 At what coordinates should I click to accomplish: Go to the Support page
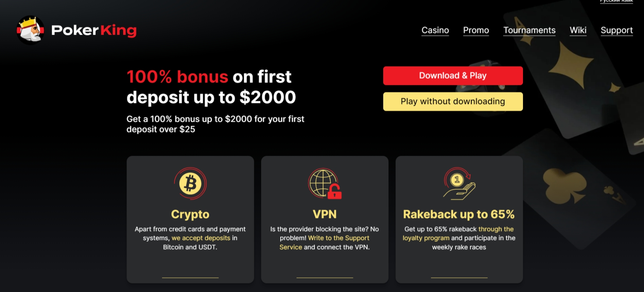617,31
